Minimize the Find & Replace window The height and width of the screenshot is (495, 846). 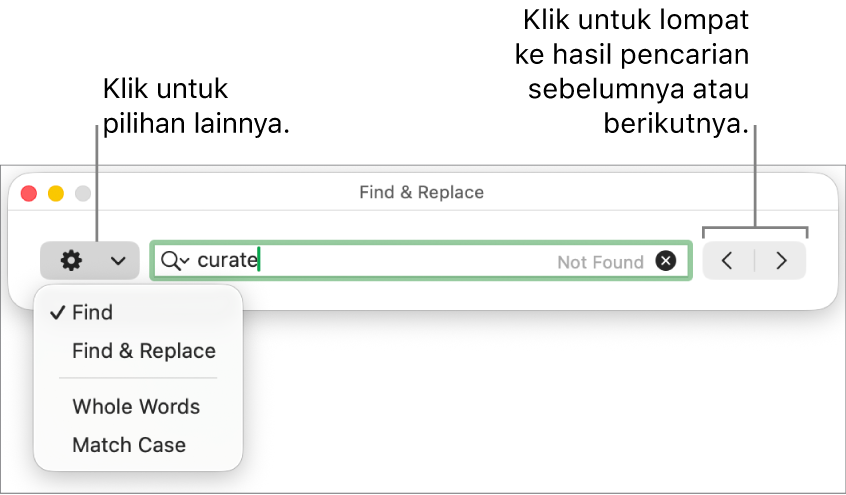pos(56,193)
